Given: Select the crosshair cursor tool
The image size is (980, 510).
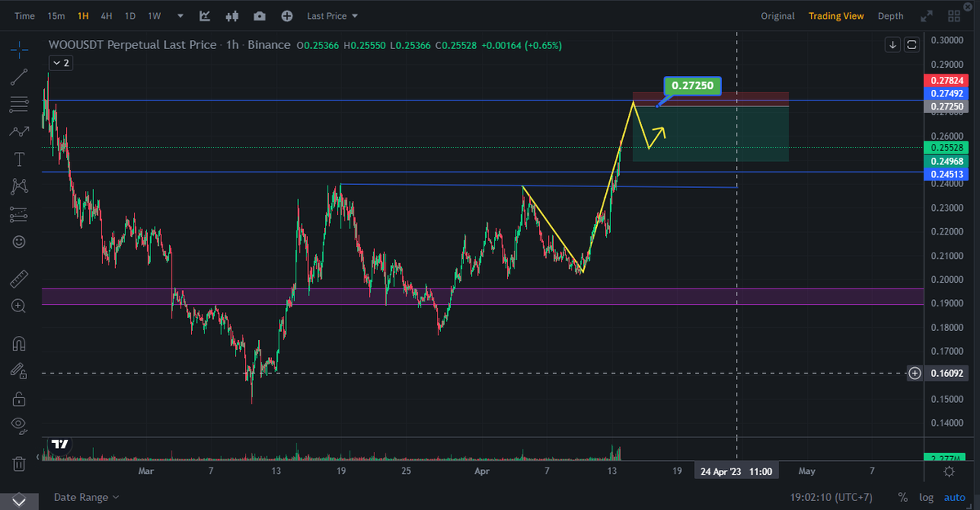Looking at the screenshot, I should [x=20, y=50].
